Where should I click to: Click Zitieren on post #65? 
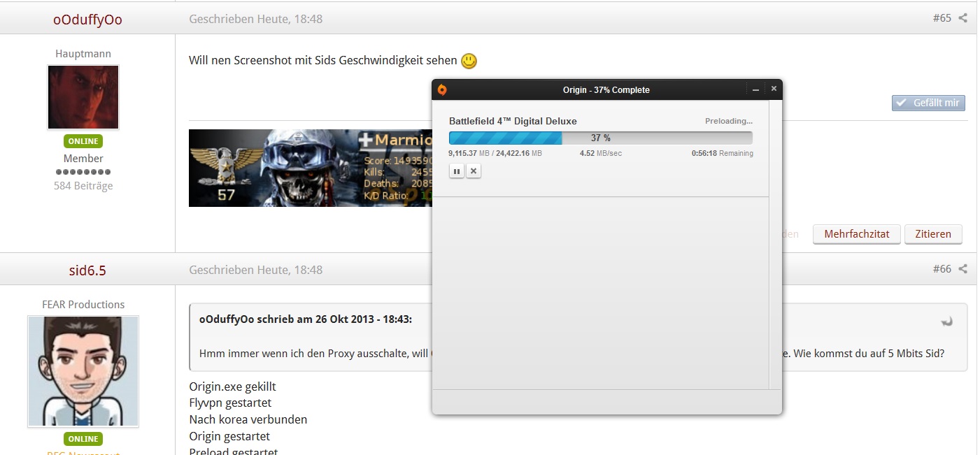pyautogui.click(x=933, y=234)
